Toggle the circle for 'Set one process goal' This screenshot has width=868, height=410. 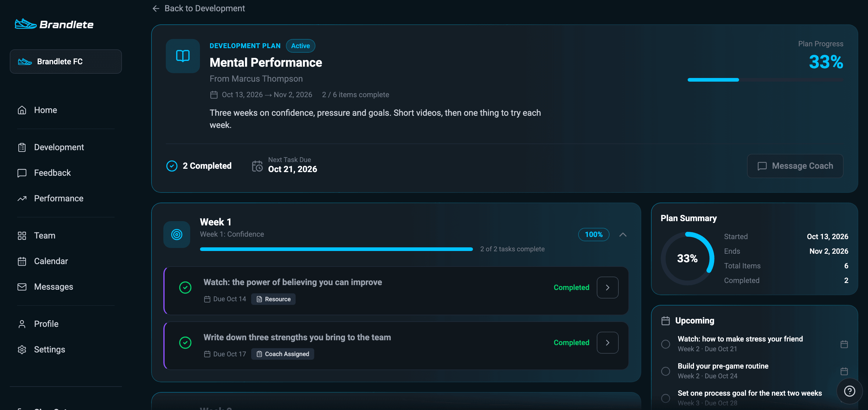point(666,398)
